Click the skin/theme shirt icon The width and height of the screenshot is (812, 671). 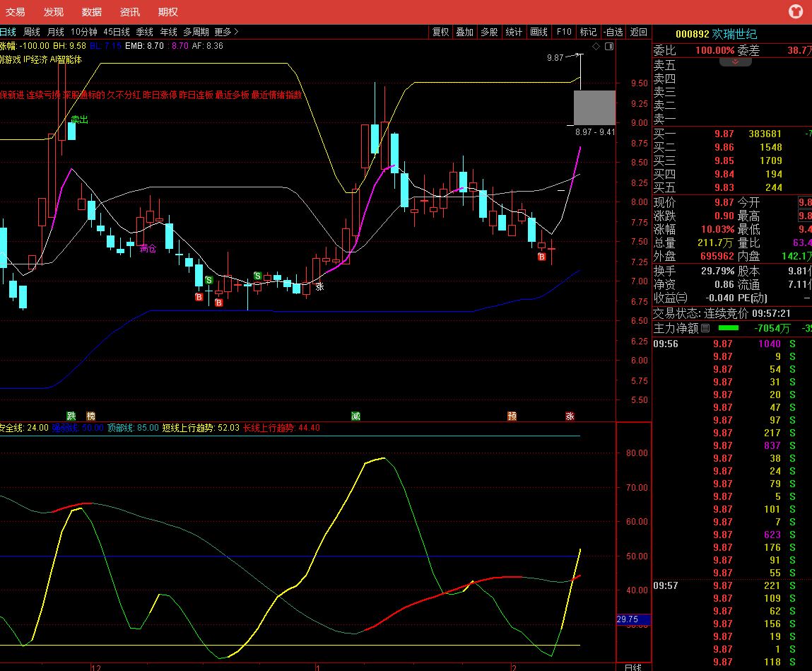(x=795, y=11)
